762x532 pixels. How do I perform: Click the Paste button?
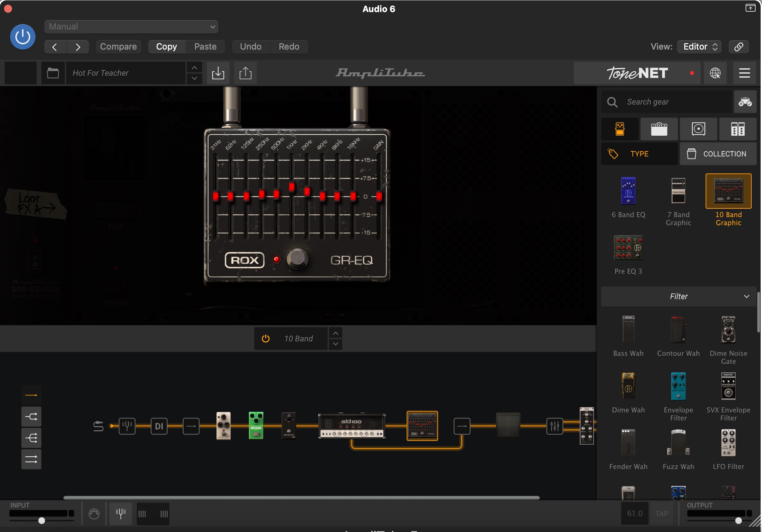pos(205,47)
